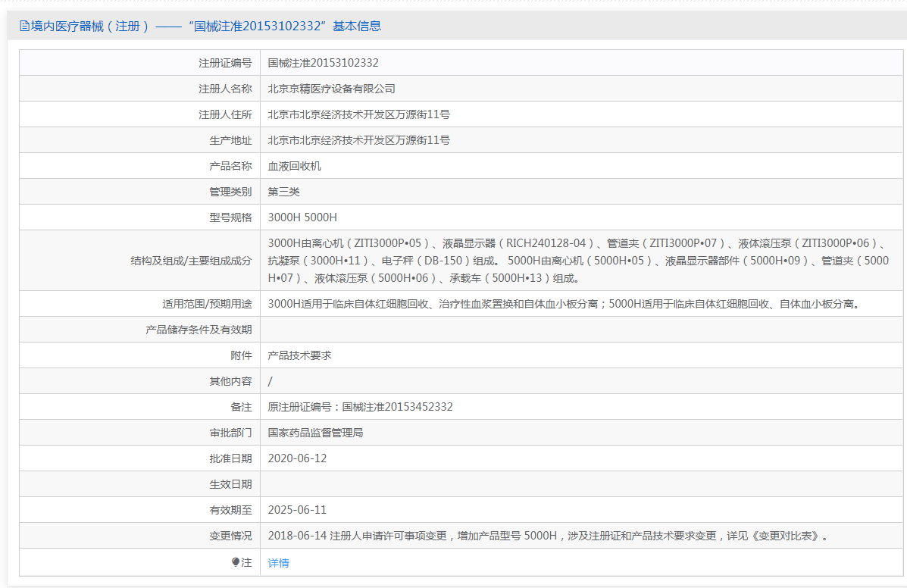
Task: Click expiry date 2025-06-11
Action: click(x=297, y=510)
